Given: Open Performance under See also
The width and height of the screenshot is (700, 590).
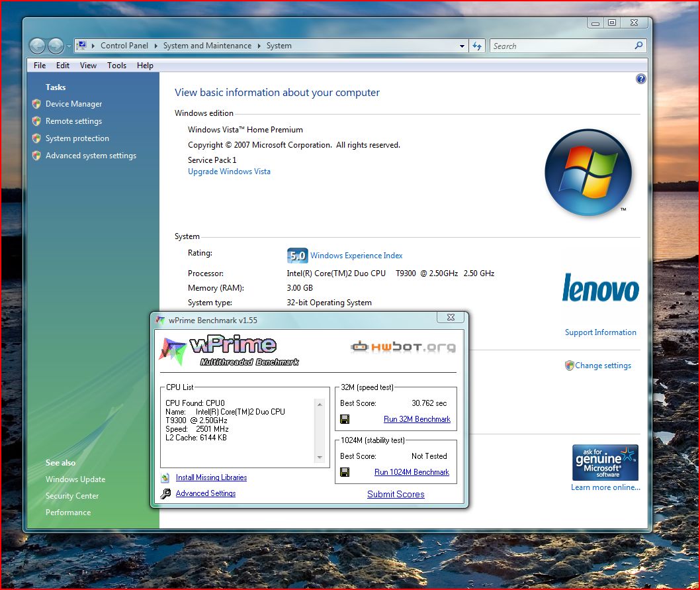Looking at the screenshot, I should (68, 513).
